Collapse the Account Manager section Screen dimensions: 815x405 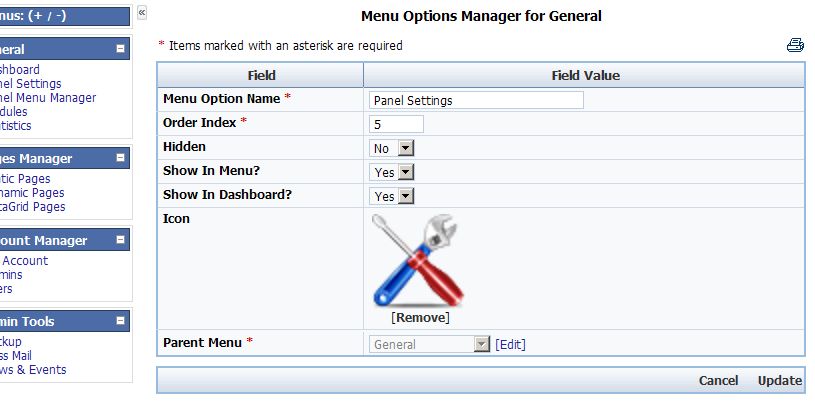120,241
